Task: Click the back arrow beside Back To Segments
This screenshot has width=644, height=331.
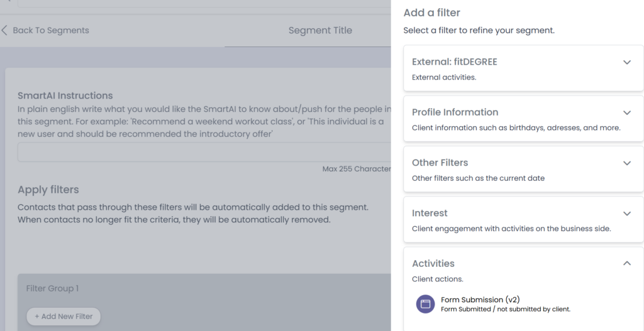Action: coord(5,30)
